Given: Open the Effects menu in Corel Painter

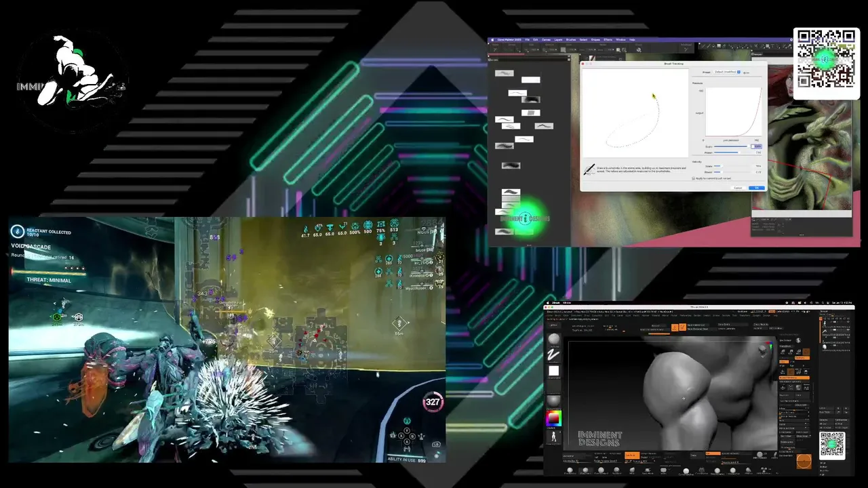Looking at the screenshot, I should click(x=609, y=40).
